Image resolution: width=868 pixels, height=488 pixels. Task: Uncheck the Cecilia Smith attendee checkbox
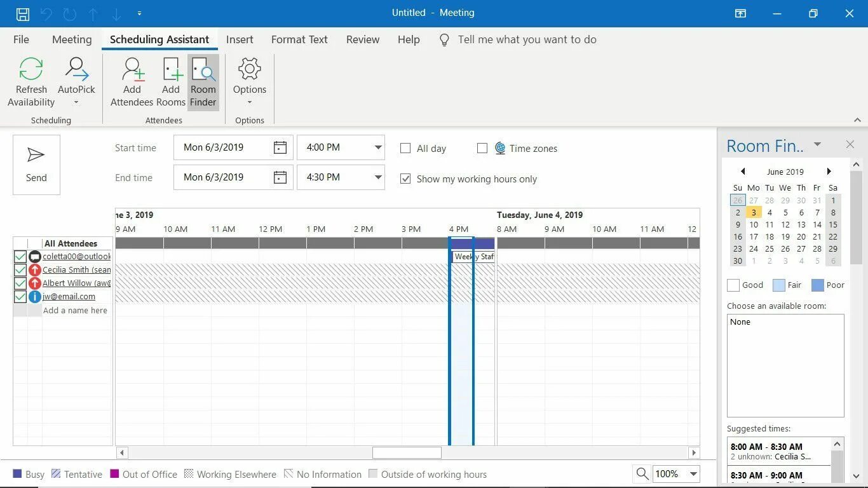[20, 270]
